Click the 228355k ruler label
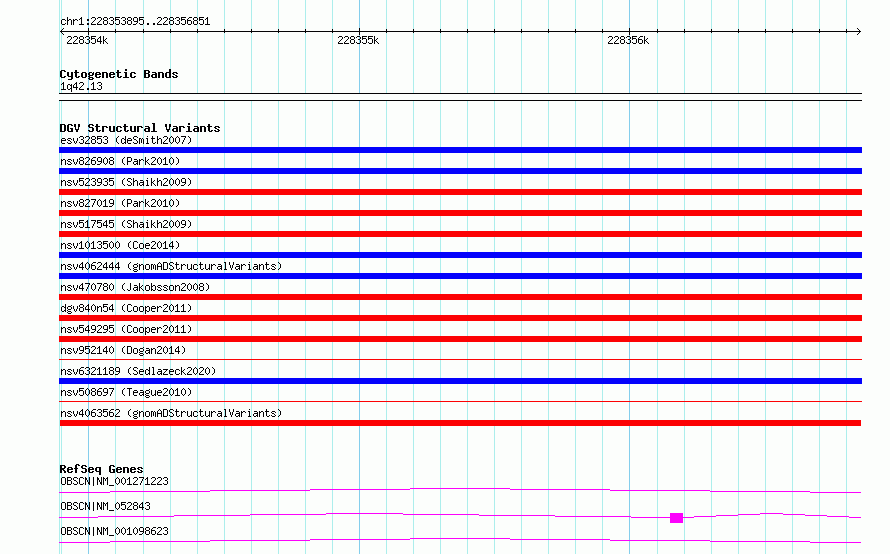This screenshot has width=890, height=554. [x=358, y=40]
